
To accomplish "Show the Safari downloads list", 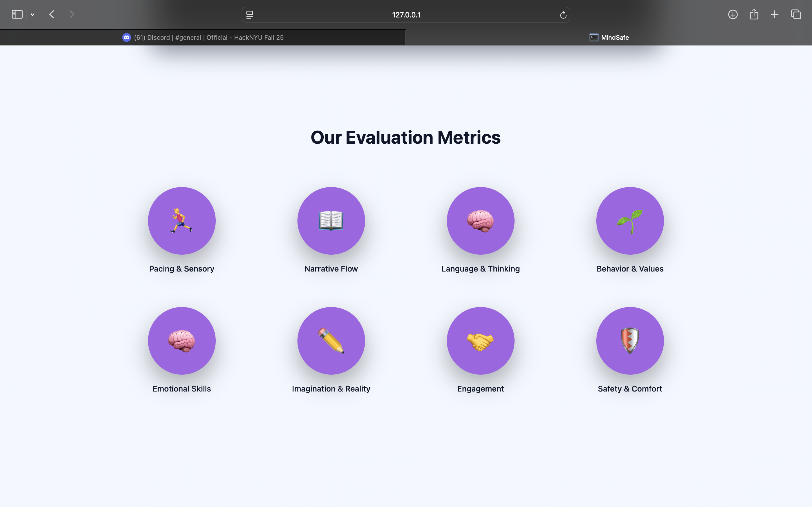I will tap(733, 14).
